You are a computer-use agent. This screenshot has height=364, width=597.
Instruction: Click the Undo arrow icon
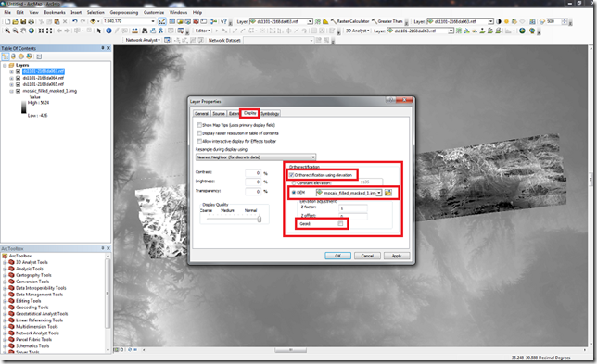point(74,21)
